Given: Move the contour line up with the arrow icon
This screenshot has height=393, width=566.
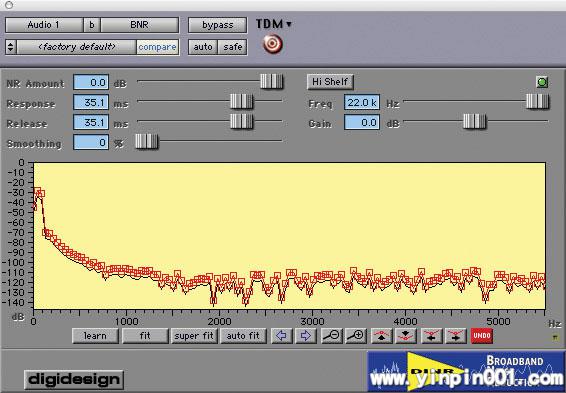Looking at the screenshot, I should [382, 336].
